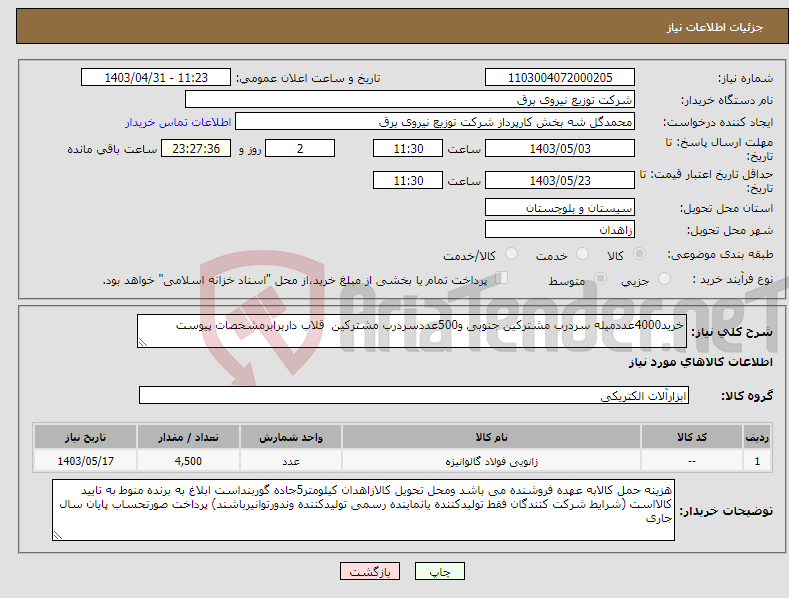Click response deadline date 1403/05/03
This screenshot has height=598, width=789.
560,148
